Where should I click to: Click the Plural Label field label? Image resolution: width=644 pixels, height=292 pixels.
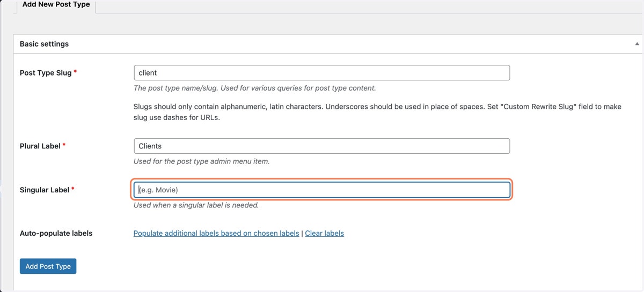pyautogui.click(x=43, y=146)
